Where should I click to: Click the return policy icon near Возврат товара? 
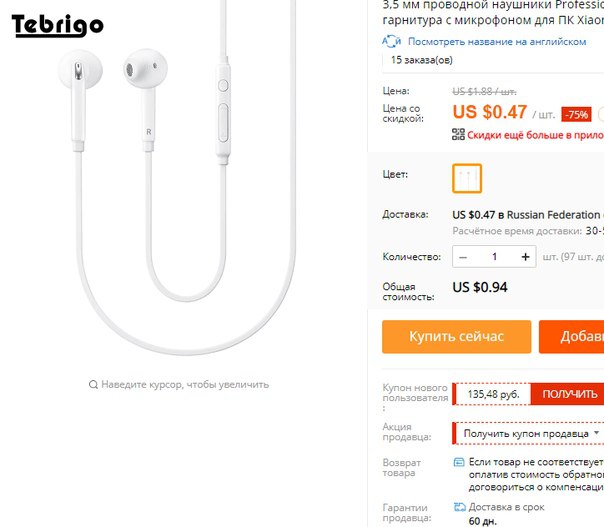coord(459,462)
